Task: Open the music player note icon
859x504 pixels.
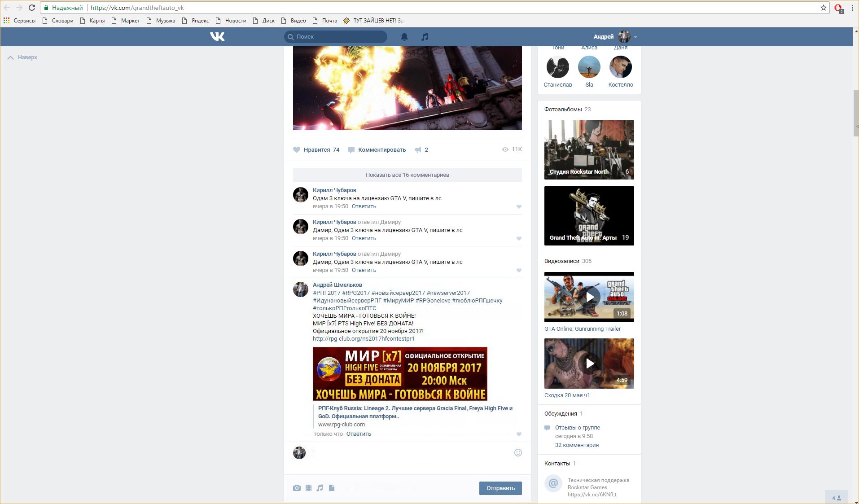Action: [425, 37]
